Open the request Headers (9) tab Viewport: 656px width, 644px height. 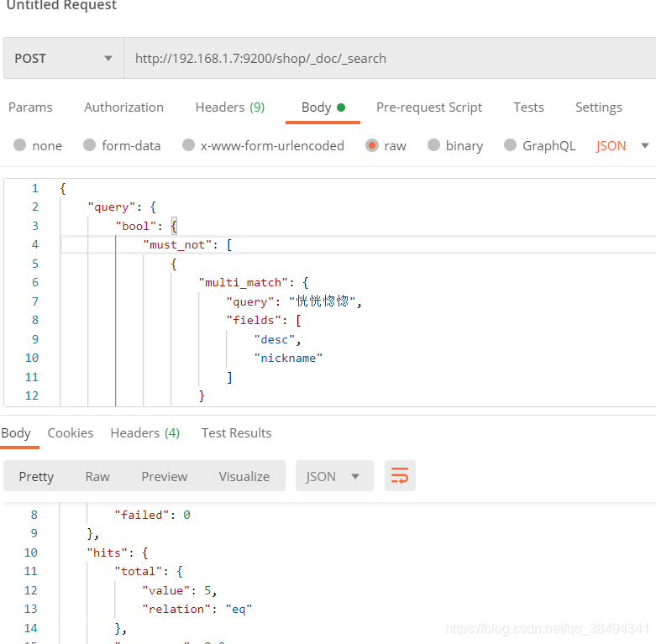tap(229, 107)
